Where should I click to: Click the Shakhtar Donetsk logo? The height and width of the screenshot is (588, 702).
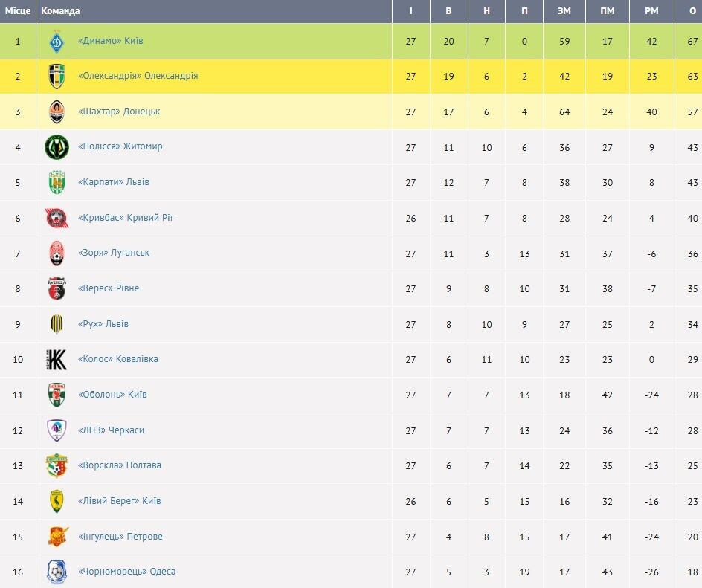57,112
